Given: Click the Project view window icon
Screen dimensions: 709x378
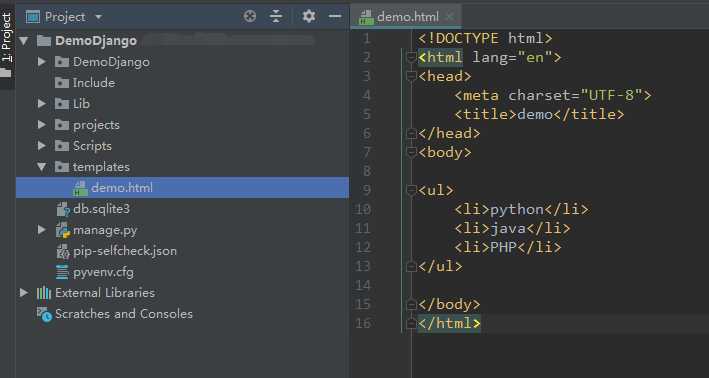Looking at the screenshot, I should 33,17.
